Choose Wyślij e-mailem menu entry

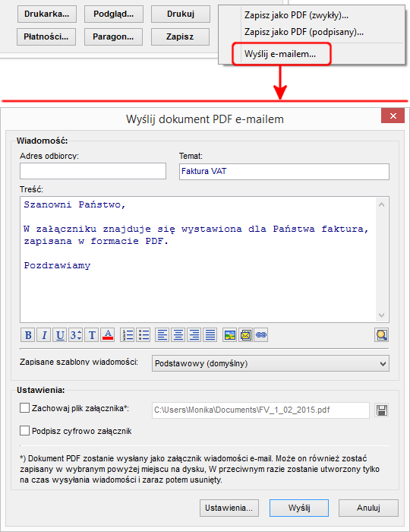click(280, 54)
